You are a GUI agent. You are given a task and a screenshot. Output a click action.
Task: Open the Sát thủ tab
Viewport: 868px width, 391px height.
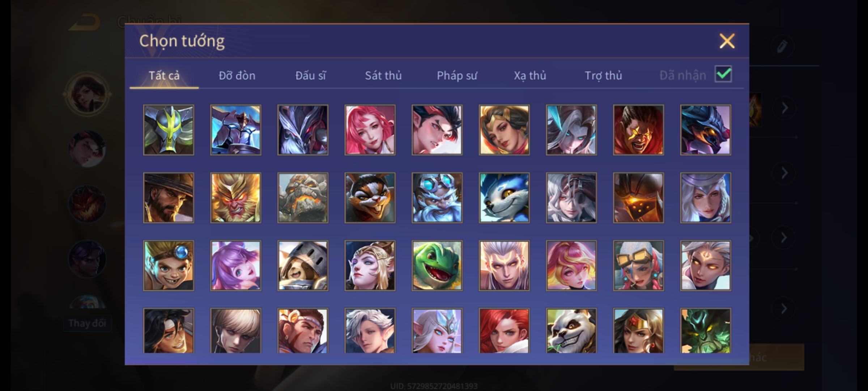383,75
